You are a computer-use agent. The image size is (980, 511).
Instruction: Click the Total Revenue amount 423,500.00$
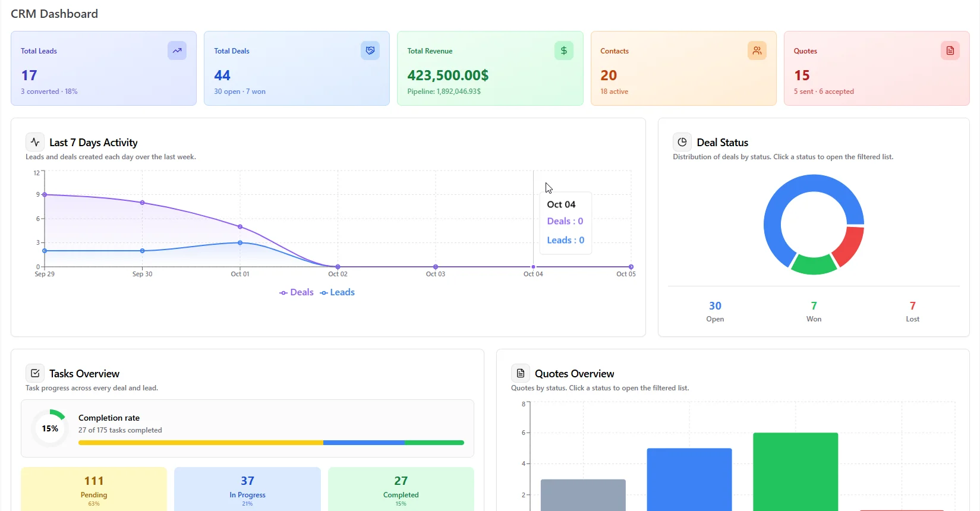448,75
